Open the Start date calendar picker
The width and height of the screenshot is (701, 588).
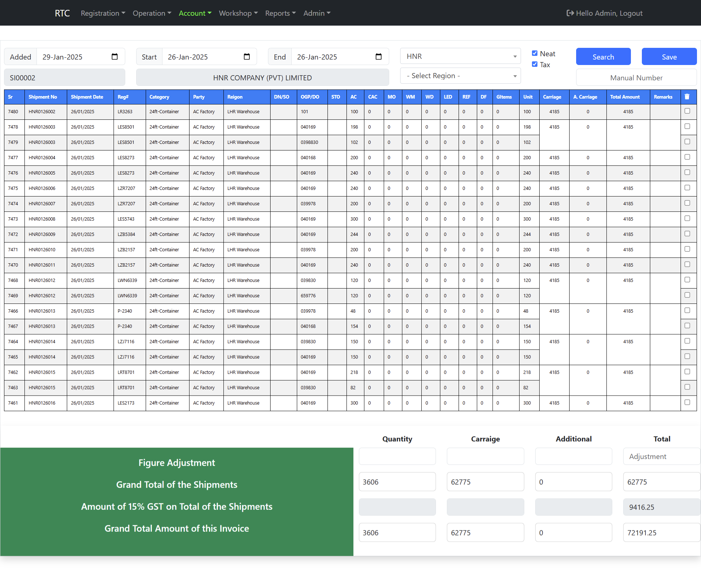click(x=246, y=57)
